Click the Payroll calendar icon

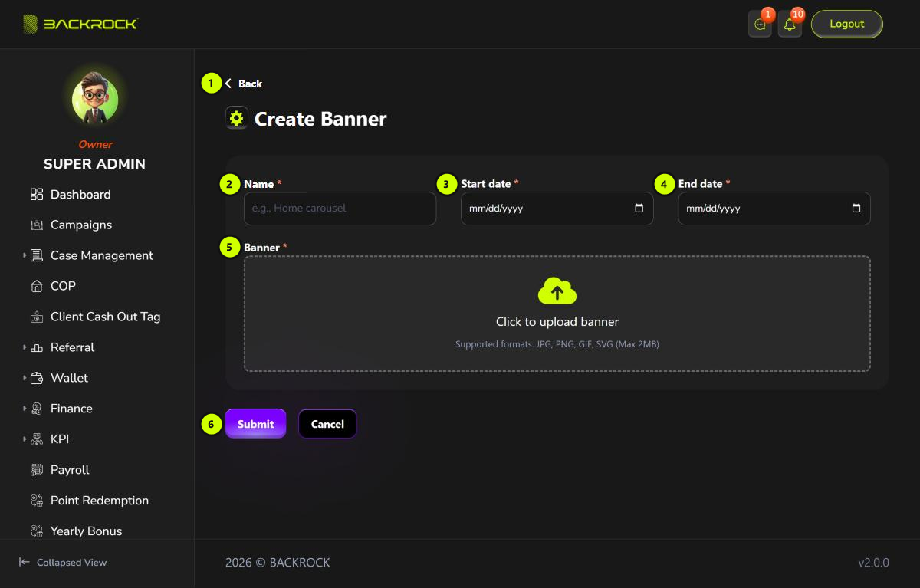37,471
